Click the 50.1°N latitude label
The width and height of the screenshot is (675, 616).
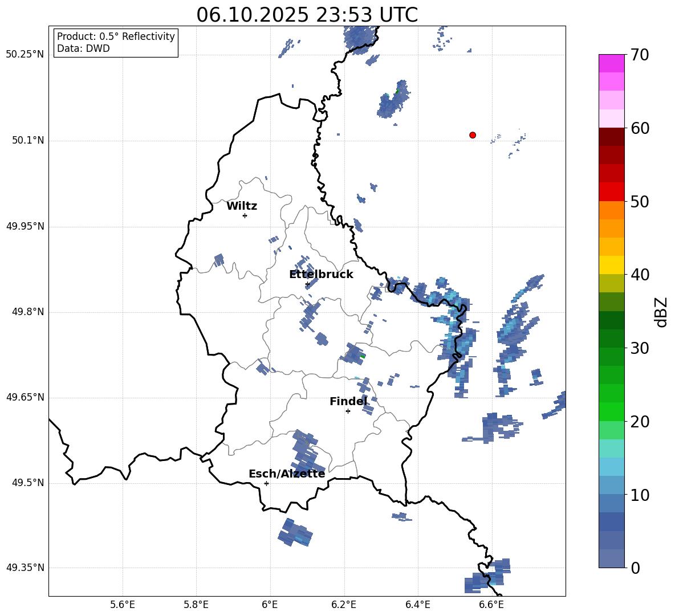pos(27,141)
